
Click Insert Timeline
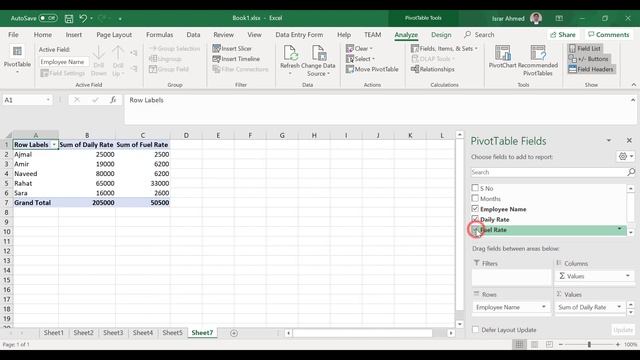click(x=236, y=59)
